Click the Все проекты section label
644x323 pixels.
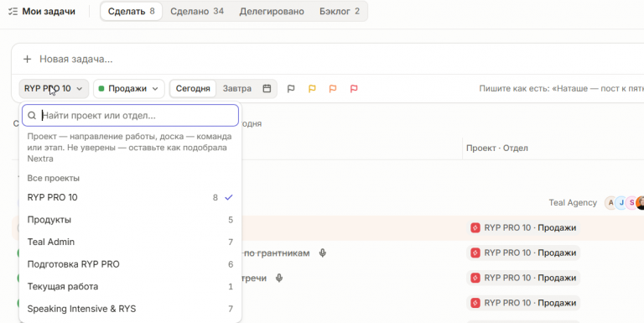[x=54, y=178]
